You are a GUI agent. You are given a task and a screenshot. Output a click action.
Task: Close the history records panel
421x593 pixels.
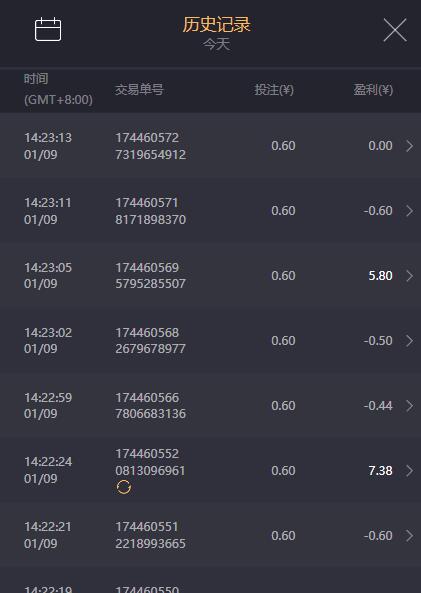(x=395, y=29)
